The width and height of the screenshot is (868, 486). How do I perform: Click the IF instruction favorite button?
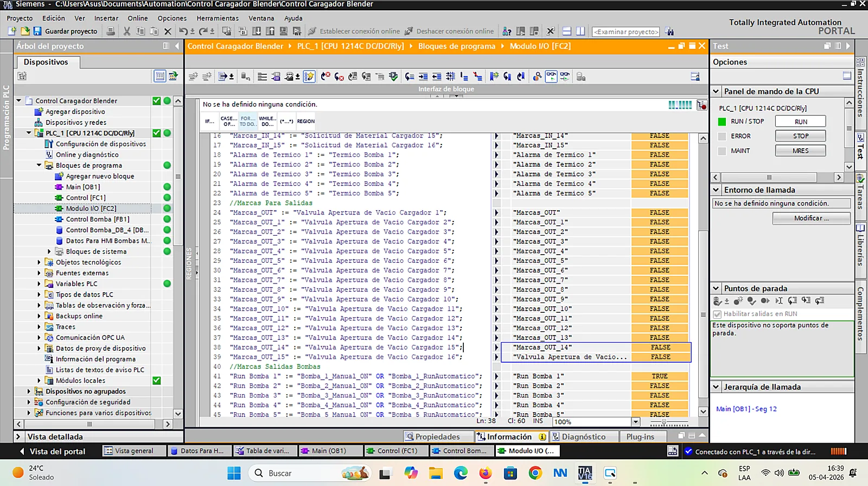pos(209,121)
